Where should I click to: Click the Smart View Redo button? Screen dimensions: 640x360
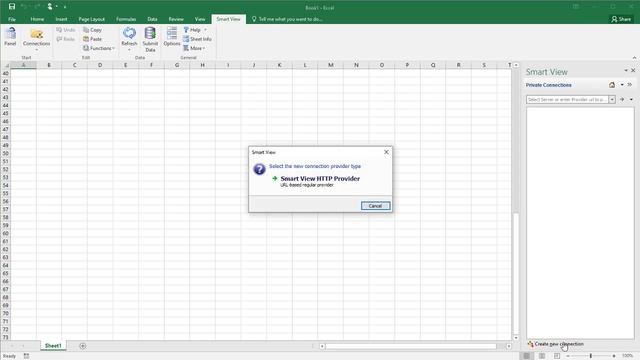[66, 39]
